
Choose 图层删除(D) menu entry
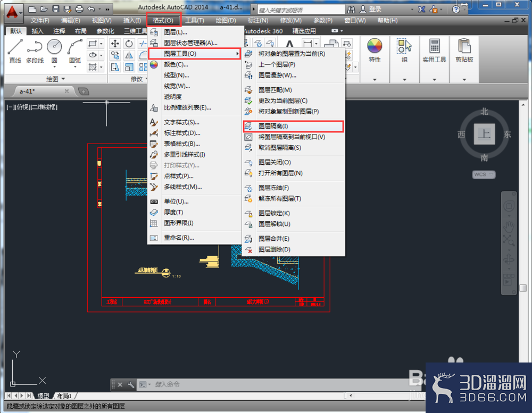click(294, 249)
